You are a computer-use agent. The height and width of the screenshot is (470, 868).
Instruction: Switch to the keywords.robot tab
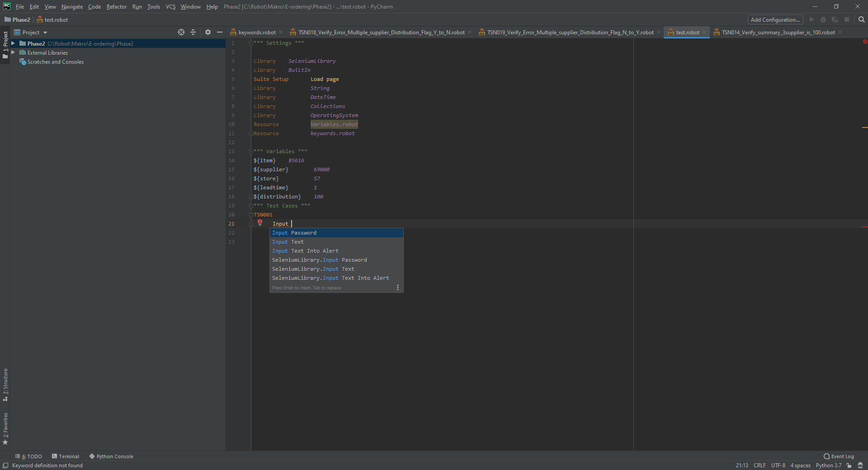[256, 32]
